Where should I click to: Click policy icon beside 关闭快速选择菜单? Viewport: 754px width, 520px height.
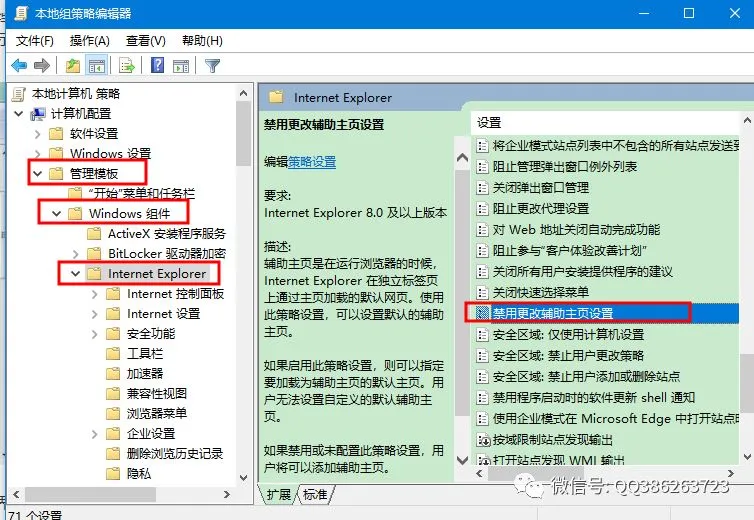482,292
